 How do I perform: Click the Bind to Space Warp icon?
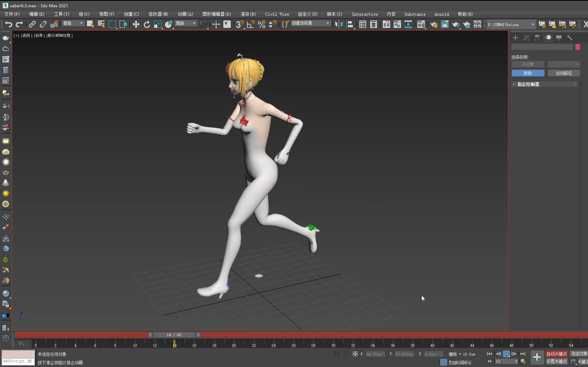point(54,24)
